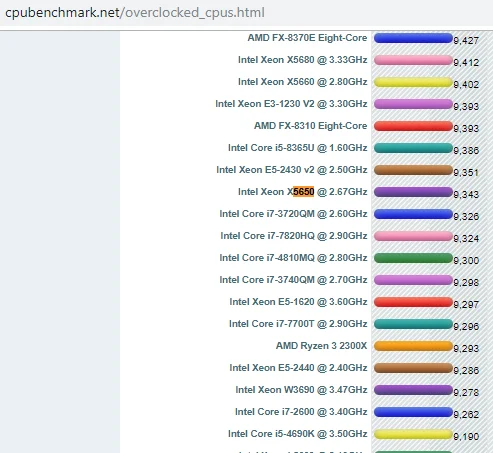This screenshot has width=493, height=453.
Task: Open Intel Xeon E5-2430 v2 @ 2.50GHz link
Action: [x=292, y=170]
